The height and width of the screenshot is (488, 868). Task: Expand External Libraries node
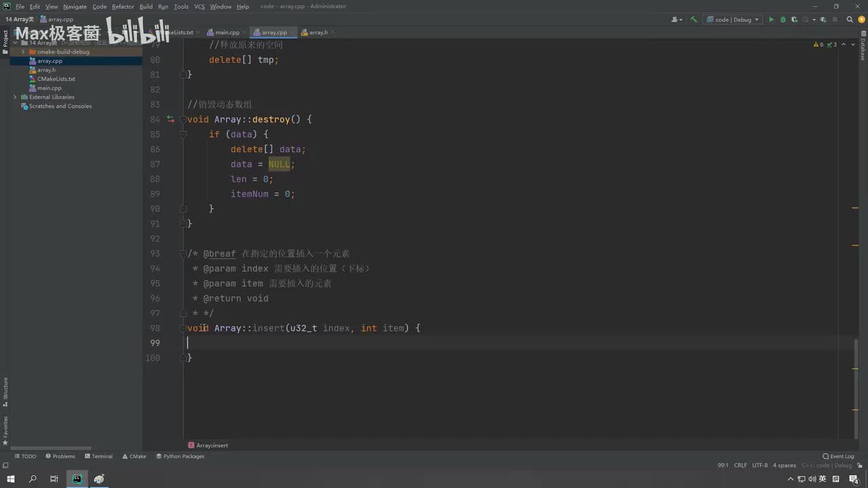tap(15, 97)
